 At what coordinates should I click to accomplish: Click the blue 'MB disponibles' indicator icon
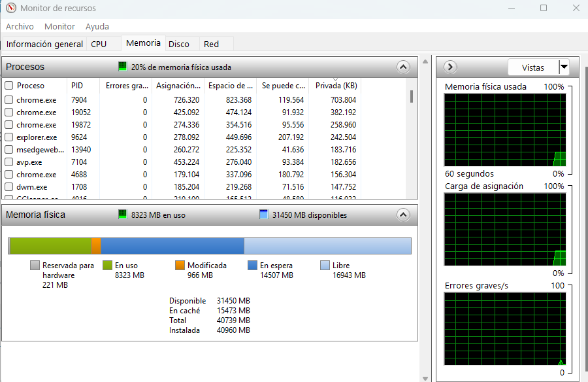[x=264, y=215]
